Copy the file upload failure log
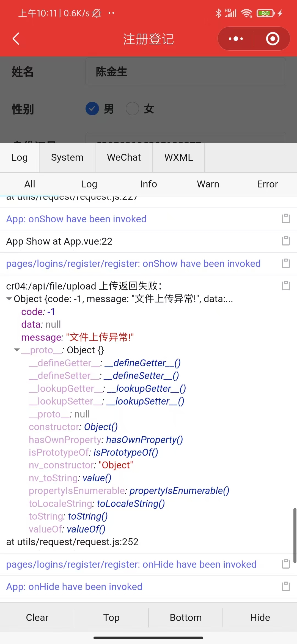 [286, 286]
